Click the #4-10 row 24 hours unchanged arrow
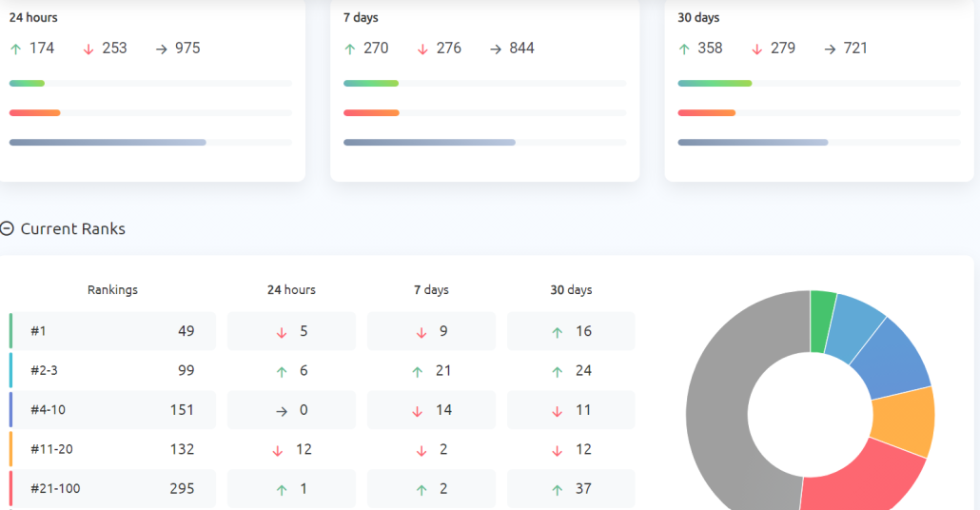 click(x=282, y=411)
